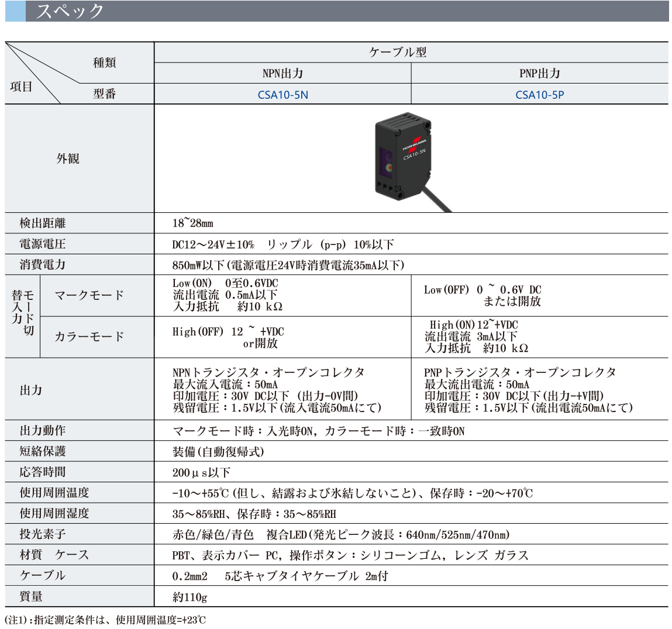Open the CSA10-5N model link
Screen dimensions: 672x629
tap(282, 95)
